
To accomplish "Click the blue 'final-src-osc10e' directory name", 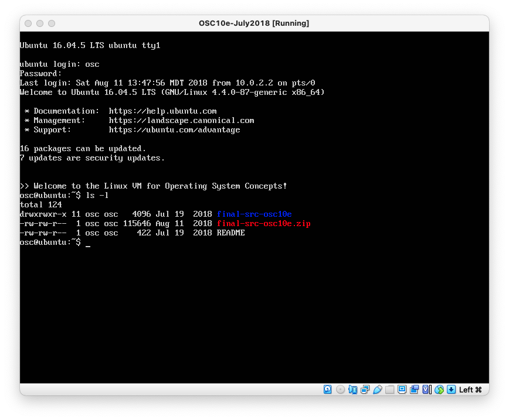I will (x=254, y=214).
